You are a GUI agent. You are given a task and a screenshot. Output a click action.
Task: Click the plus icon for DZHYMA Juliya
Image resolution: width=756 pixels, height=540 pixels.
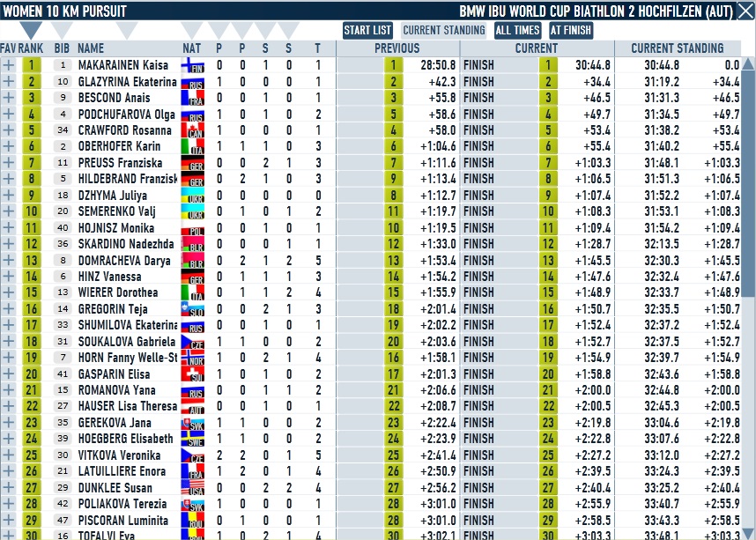(x=8, y=196)
